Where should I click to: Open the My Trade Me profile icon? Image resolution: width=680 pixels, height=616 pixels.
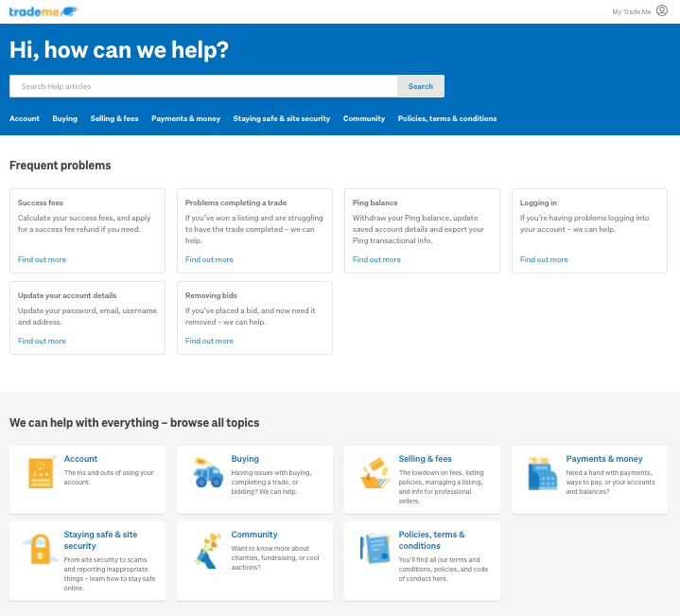click(x=662, y=10)
